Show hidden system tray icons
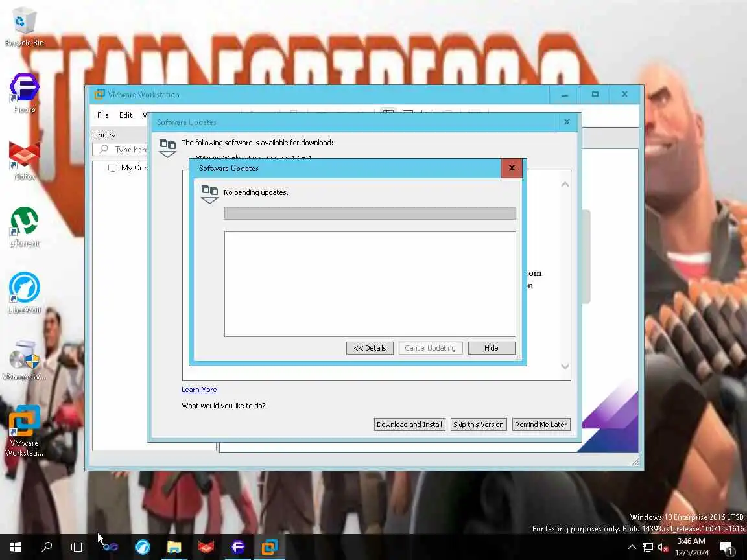The image size is (747, 560). tap(632, 547)
